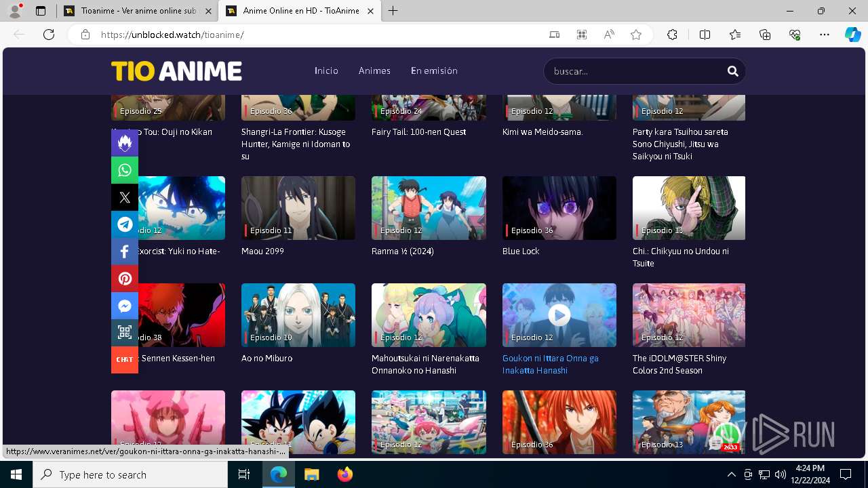Open Maou 2099 title link
This screenshot has height=488, width=868.
pos(262,251)
